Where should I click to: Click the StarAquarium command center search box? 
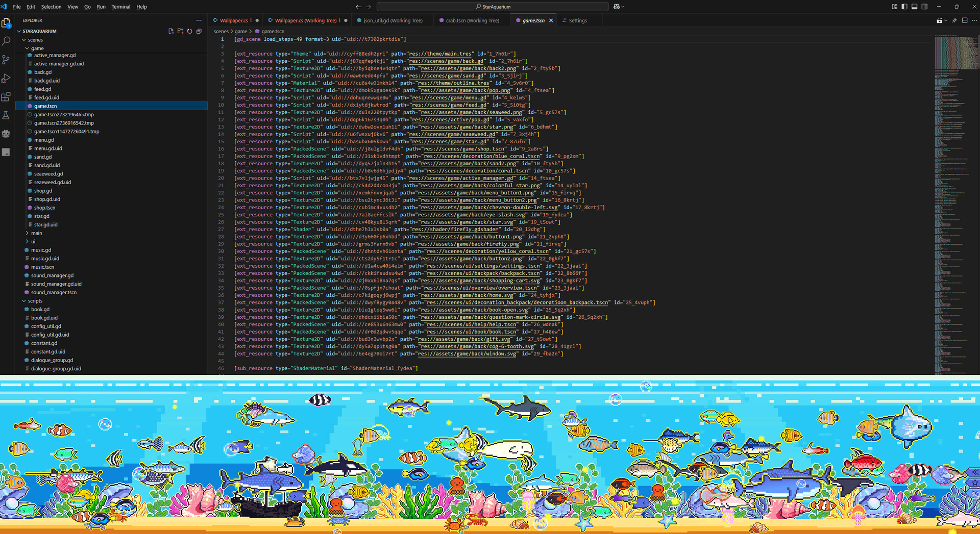[492, 7]
